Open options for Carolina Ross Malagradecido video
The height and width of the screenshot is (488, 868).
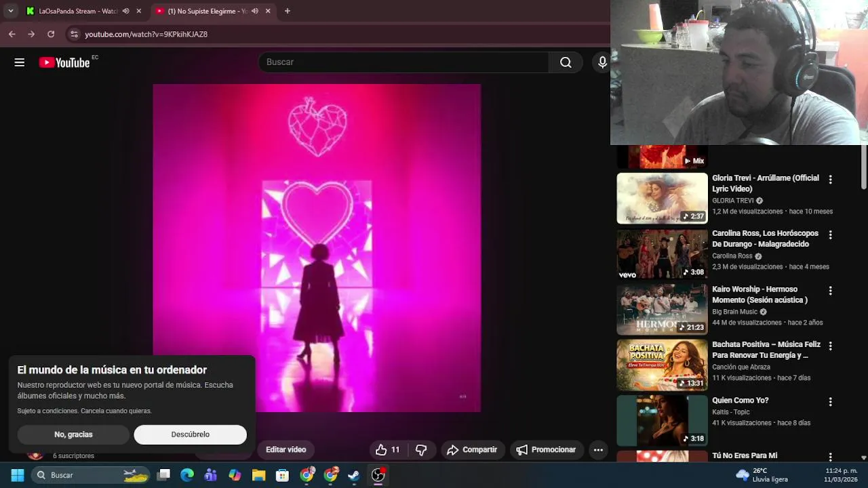point(830,235)
